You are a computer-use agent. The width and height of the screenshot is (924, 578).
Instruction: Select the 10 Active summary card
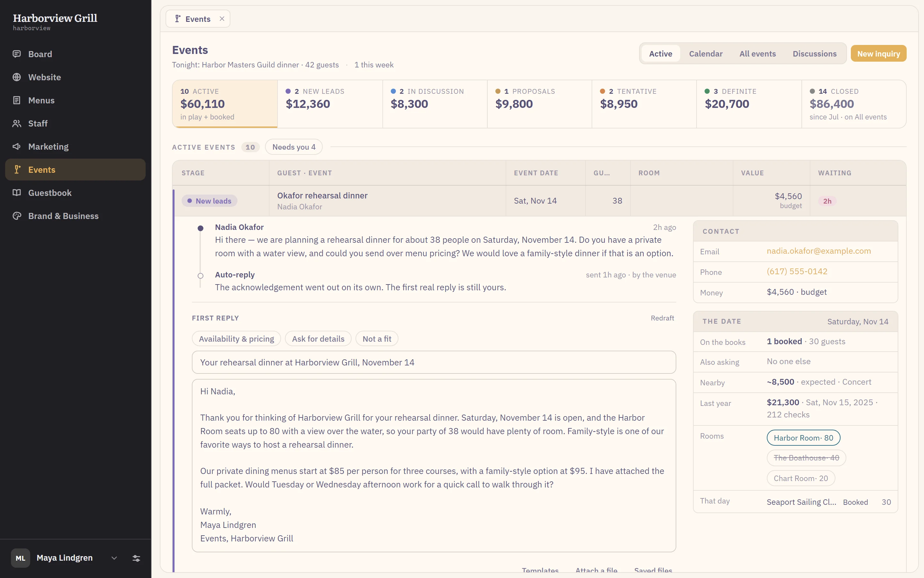(x=225, y=104)
